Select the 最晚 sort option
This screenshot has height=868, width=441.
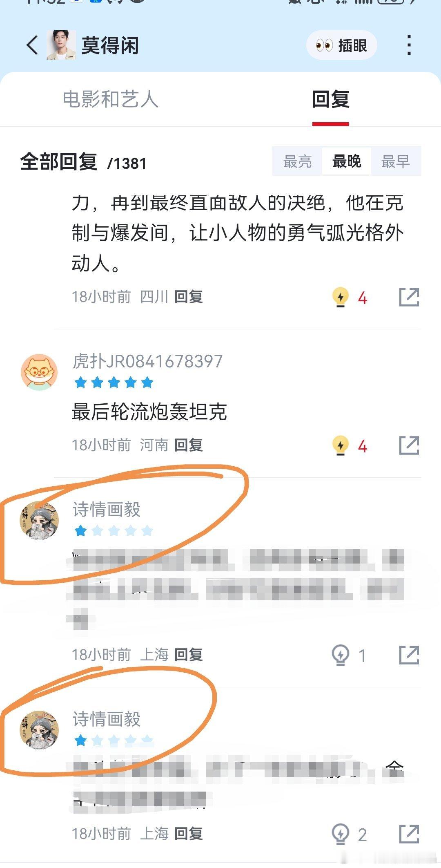tap(347, 161)
